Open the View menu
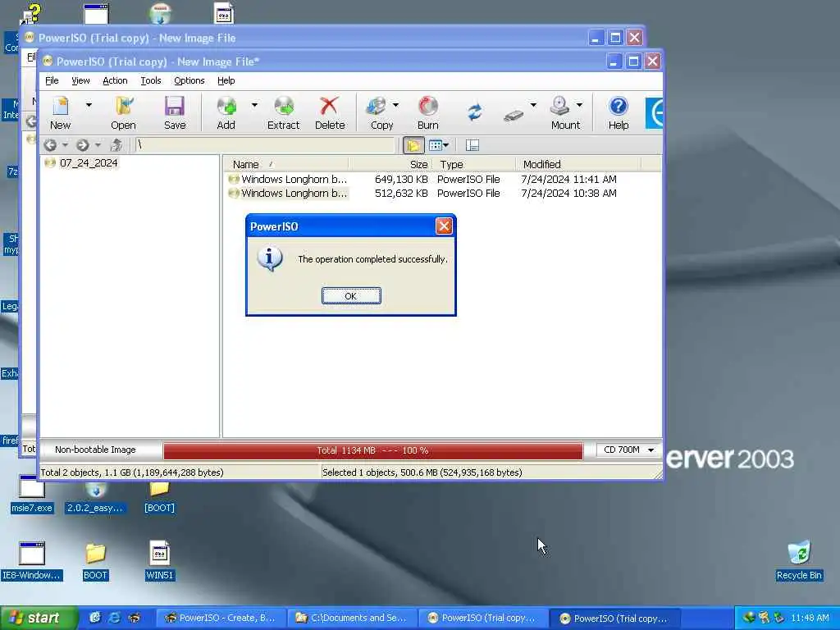The width and height of the screenshot is (840, 630). [x=80, y=81]
